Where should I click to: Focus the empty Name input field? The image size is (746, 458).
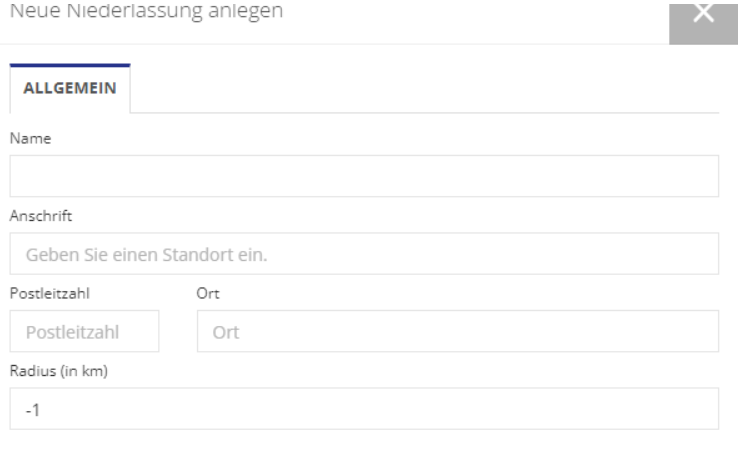(364, 176)
